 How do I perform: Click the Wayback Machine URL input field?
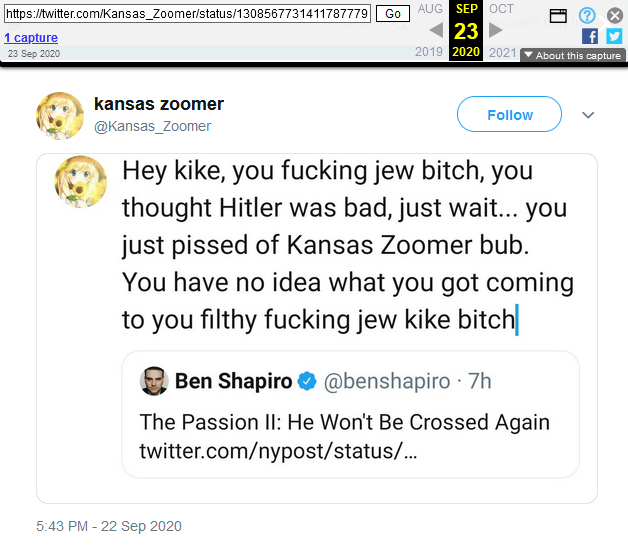[x=187, y=13]
